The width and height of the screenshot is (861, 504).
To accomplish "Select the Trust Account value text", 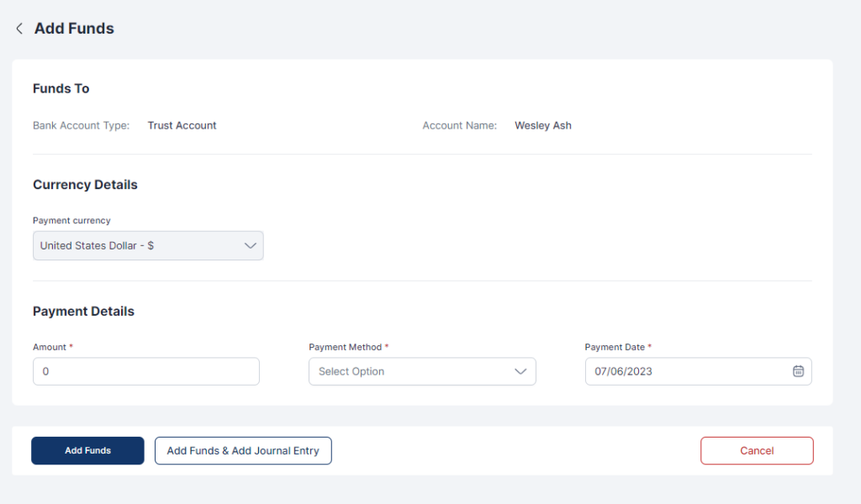I will coord(182,125).
